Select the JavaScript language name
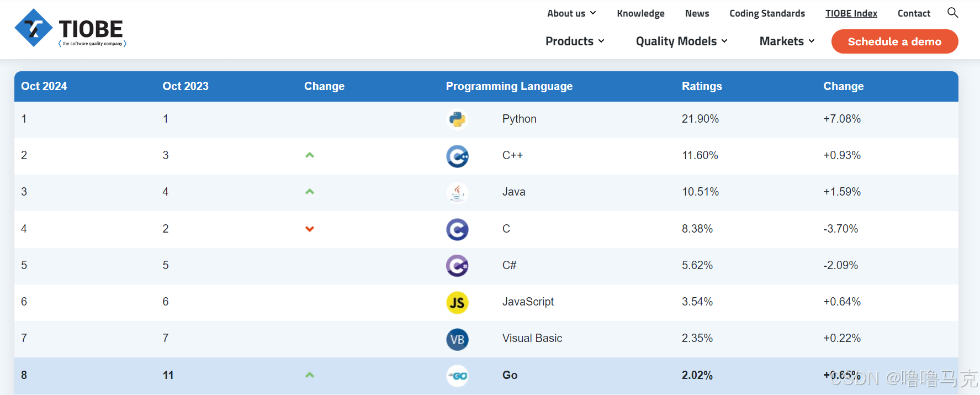The height and width of the screenshot is (395, 980). 528,302
